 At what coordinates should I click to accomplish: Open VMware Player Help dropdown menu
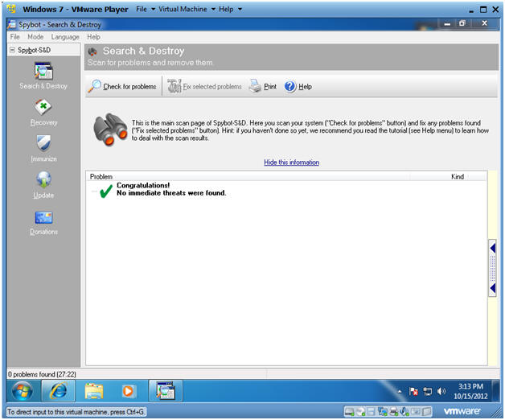pyautogui.click(x=230, y=9)
